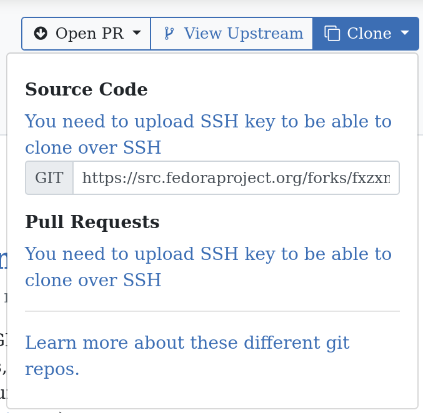423x413 pixels.
Task: Click the Pull Requests heading
Action: [92, 222]
